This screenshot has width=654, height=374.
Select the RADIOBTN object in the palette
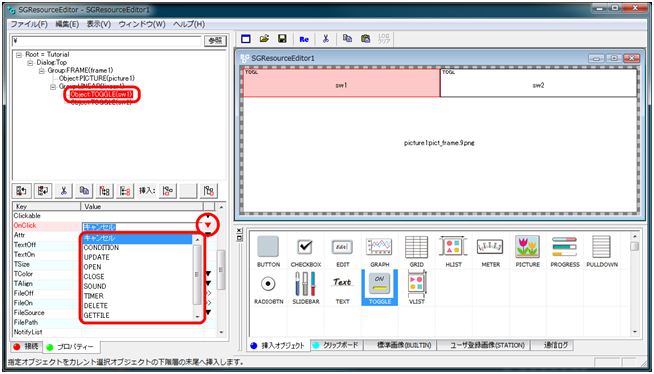(x=268, y=288)
